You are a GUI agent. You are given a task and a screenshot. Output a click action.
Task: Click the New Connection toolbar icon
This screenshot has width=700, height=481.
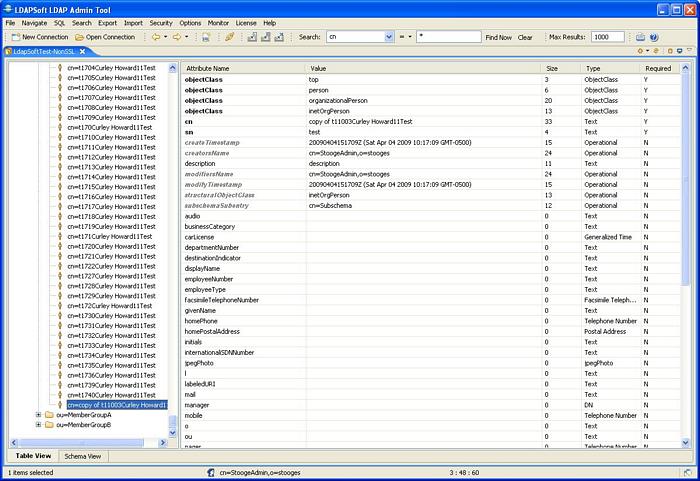tap(14, 37)
